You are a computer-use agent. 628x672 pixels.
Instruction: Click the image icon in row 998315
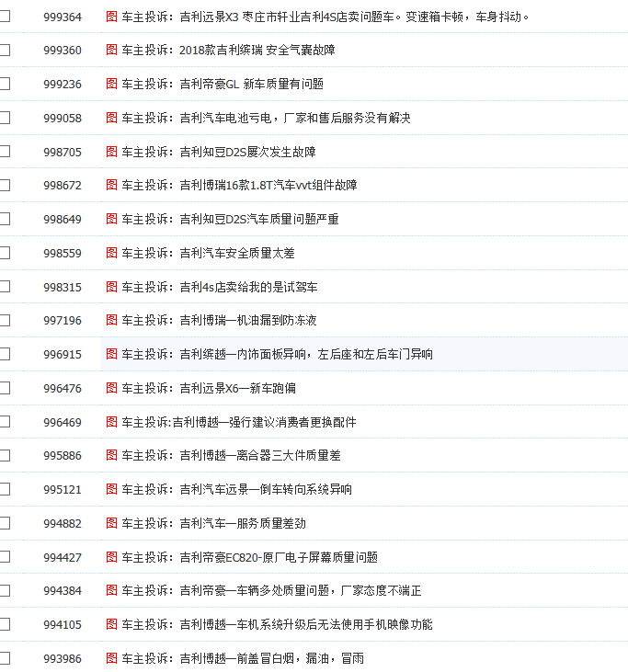click(x=111, y=286)
